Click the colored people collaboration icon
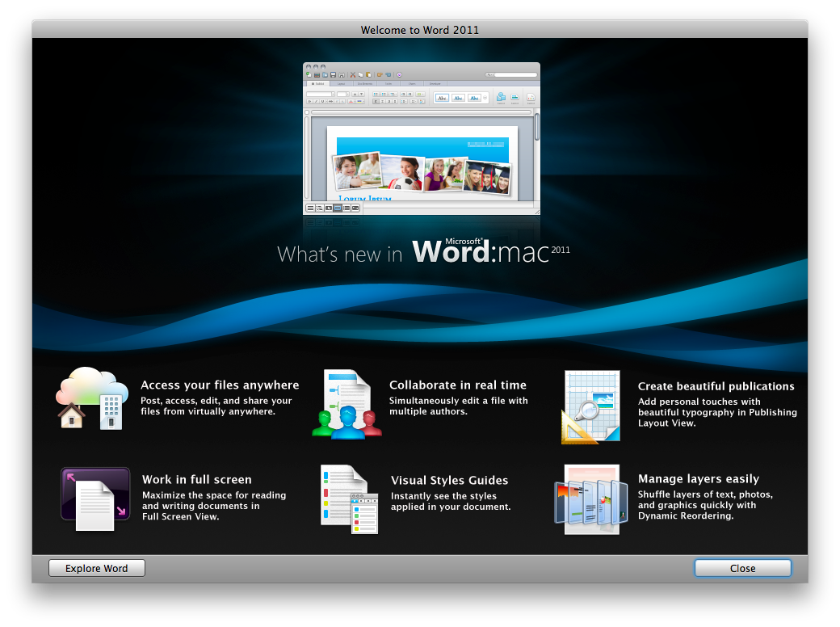Screen dimensions: 840x627 [x=347, y=404]
